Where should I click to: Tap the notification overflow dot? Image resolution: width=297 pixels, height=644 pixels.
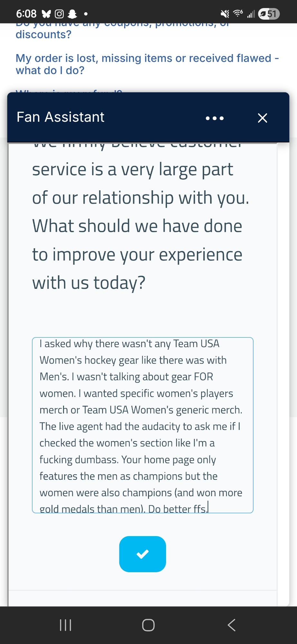pyautogui.click(x=86, y=14)
